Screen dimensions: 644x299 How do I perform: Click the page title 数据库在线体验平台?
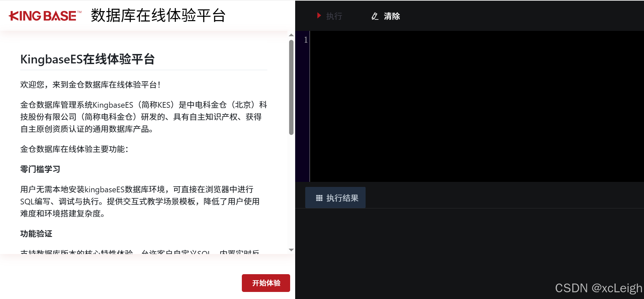pos(158,15)
